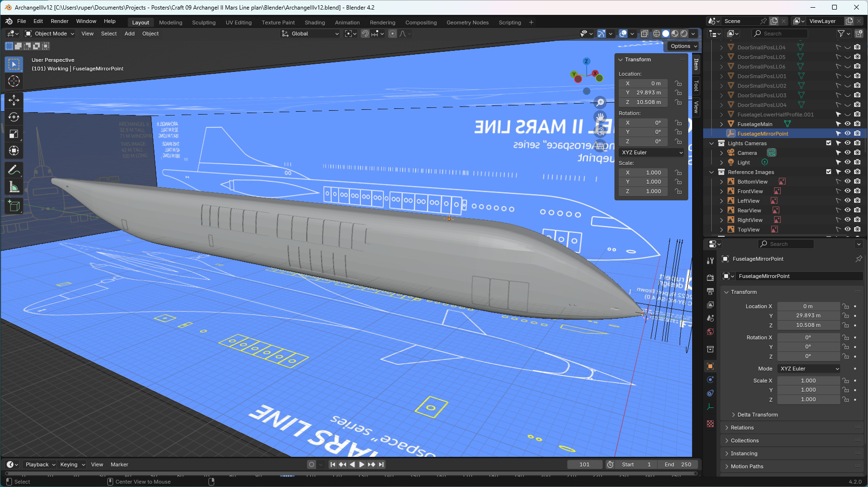
Task: Open the Physics properties tab icon
Action: 710,379
